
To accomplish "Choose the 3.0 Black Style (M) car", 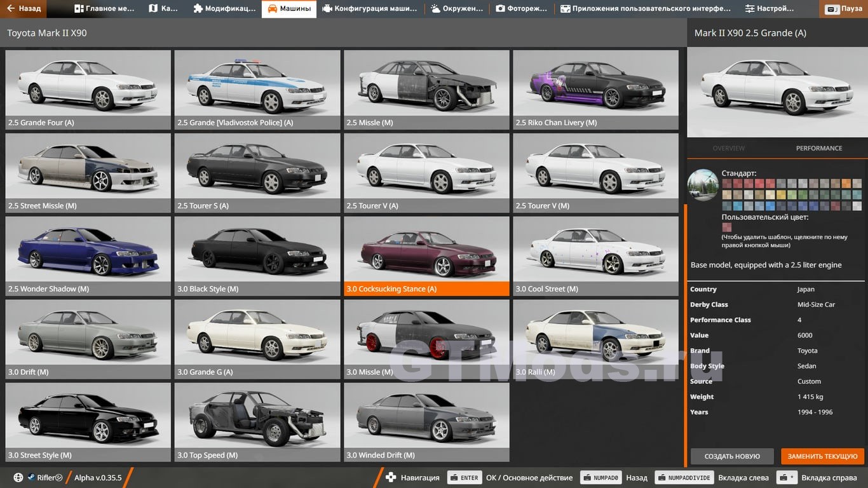I will click(x=257, y=256).
